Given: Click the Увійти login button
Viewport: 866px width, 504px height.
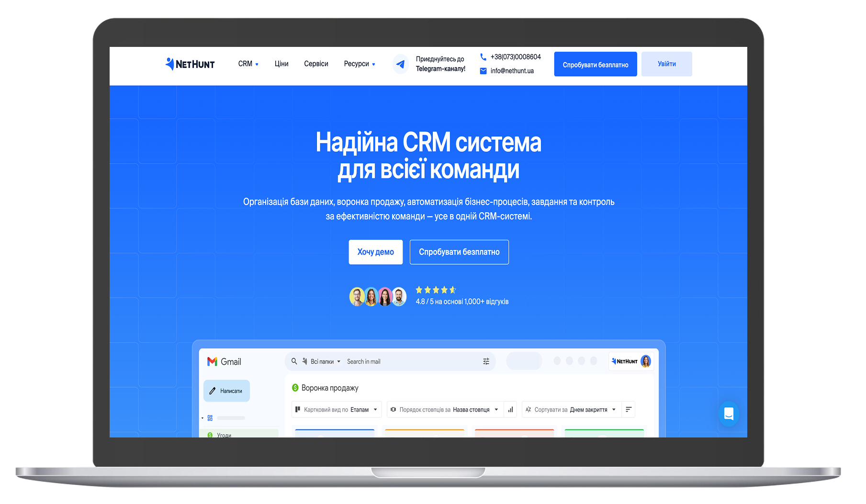Looking at the screenshot, I should tap(666, 64).
